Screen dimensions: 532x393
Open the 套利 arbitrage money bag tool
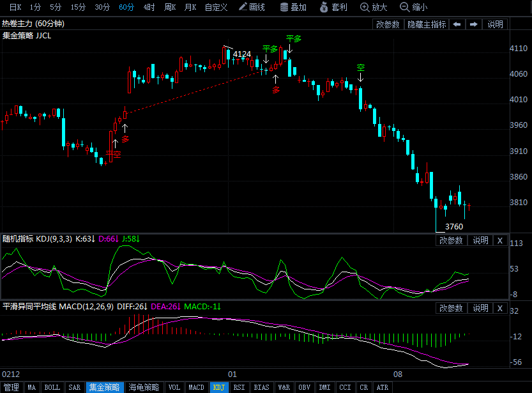333,7
